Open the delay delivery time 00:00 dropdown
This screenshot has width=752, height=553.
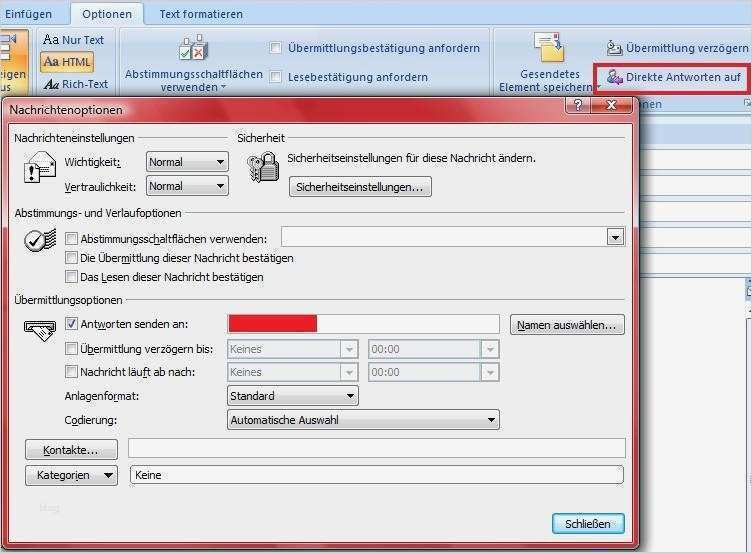coord(490,349)
